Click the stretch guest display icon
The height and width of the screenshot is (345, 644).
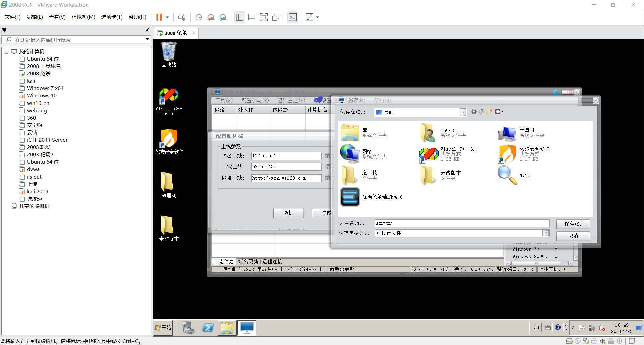tap(309, 17)
